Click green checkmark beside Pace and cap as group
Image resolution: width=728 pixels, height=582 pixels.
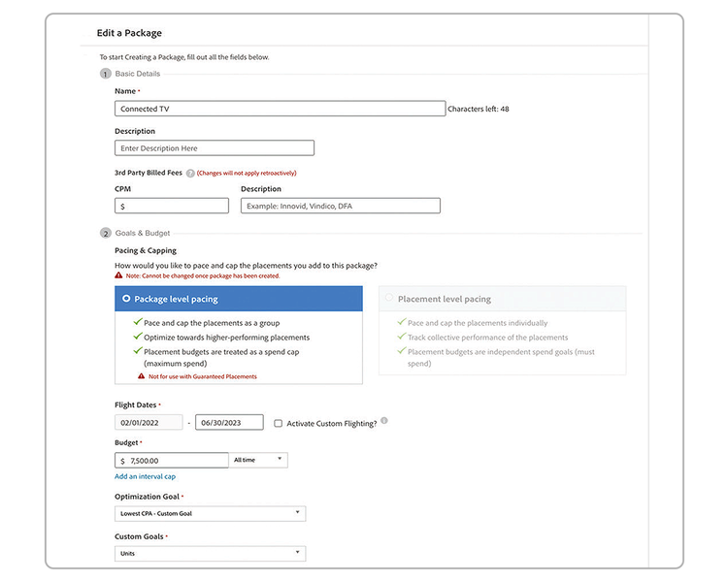138,323
